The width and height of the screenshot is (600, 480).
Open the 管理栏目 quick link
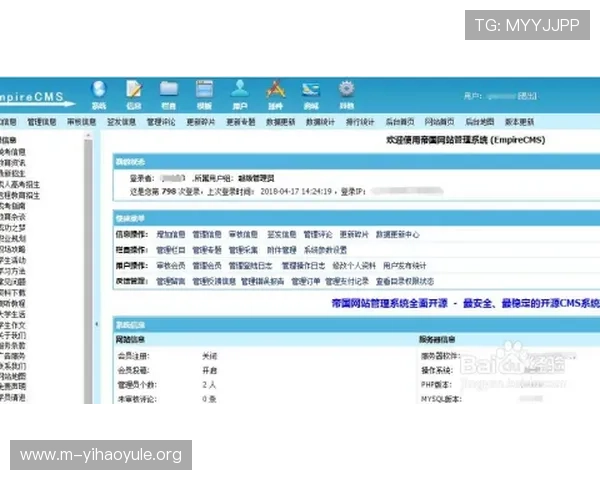[171, 250]
